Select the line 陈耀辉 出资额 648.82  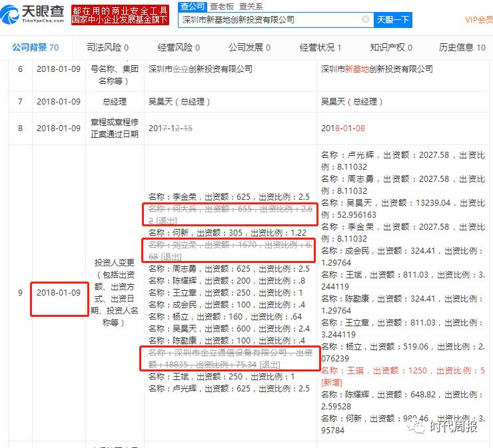[403, 400]
